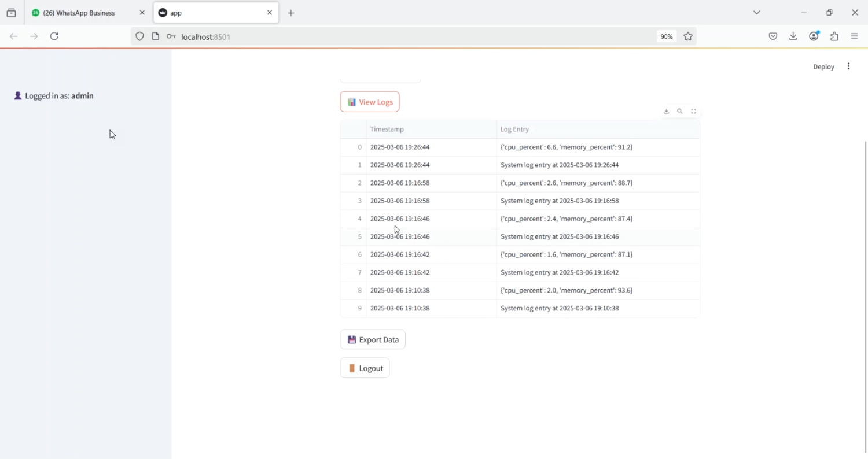Open a new browser tab
This screenshot has width=868, height=459.
[x=291, y=13]
